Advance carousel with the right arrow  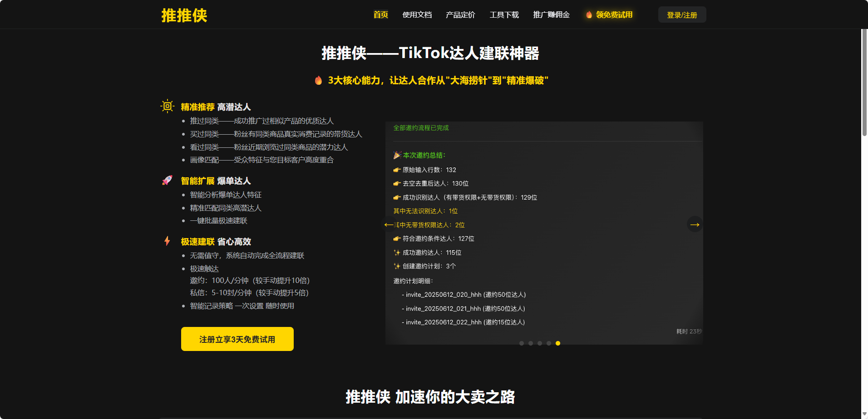pos(694,224)
